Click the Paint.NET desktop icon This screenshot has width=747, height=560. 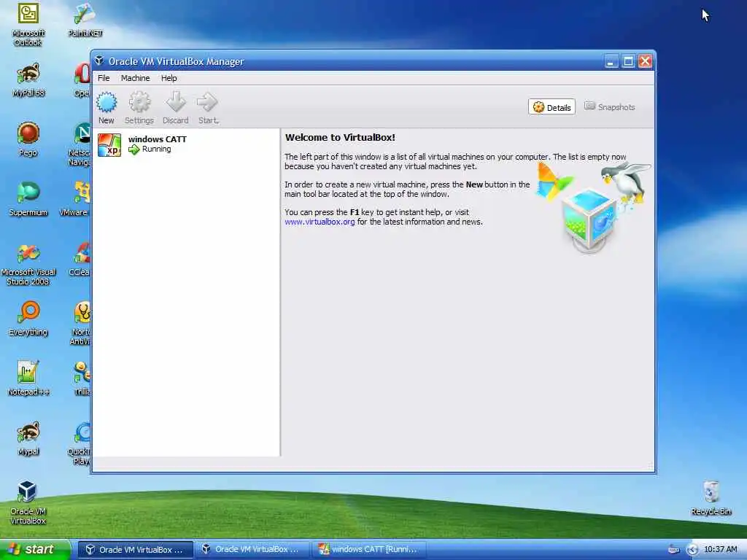click(x=85, y=13)
